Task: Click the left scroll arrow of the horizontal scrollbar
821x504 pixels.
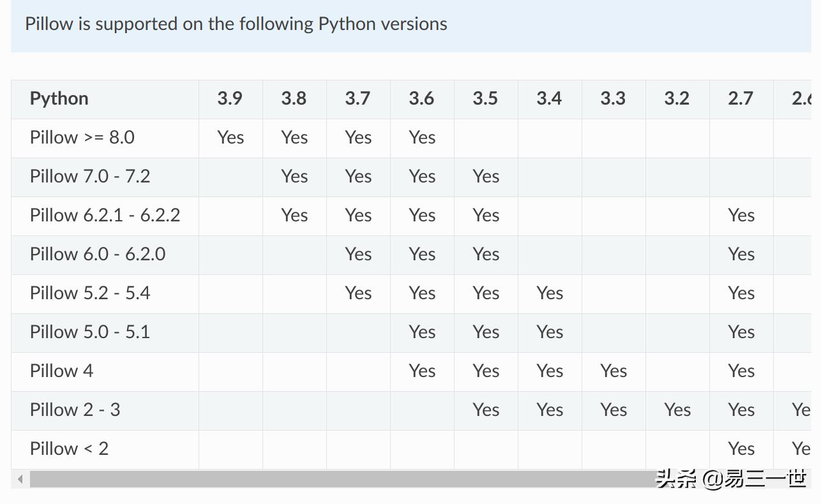Action: point(20,478)
